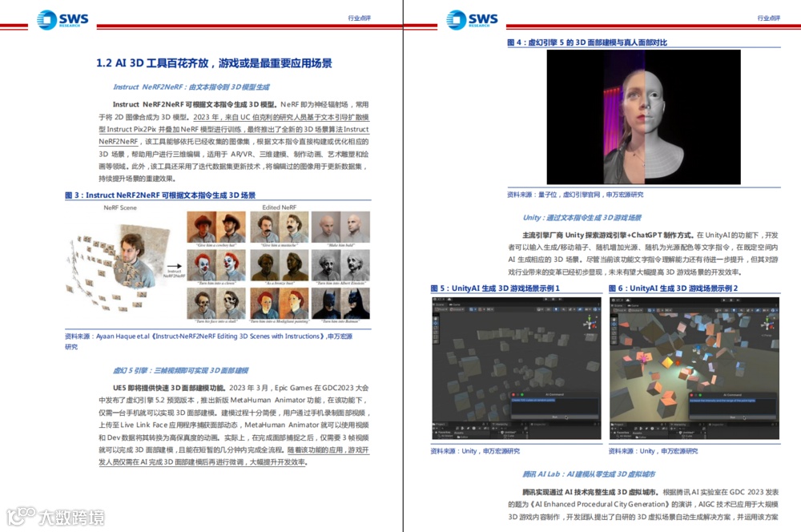This screenshot has height=532, width=801.
Task: Click the Figure 4 half-real half-3D face image
Action: (x=644, y=117)
